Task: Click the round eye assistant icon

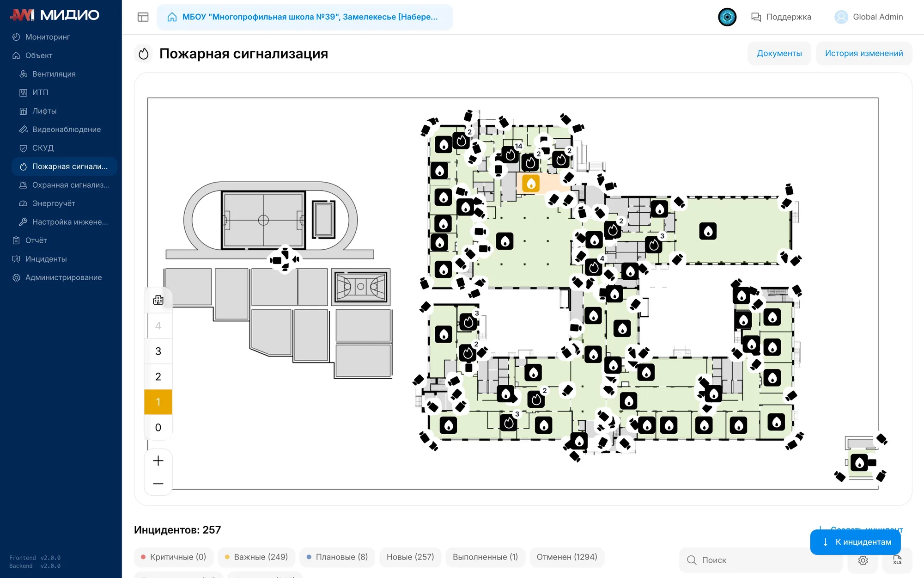Action: coord(727,17)
